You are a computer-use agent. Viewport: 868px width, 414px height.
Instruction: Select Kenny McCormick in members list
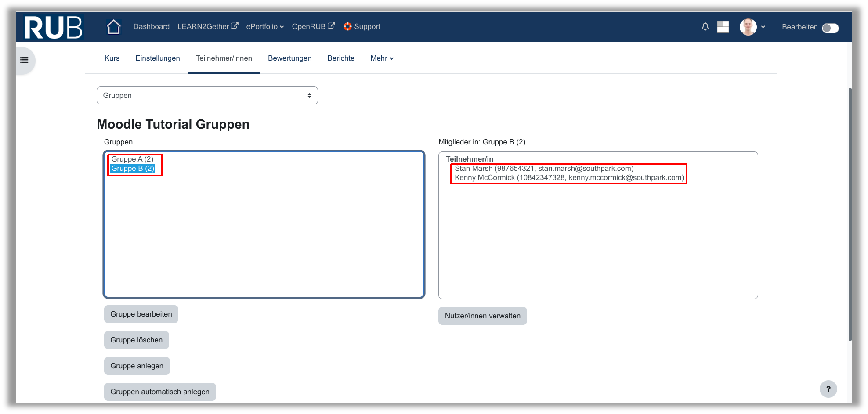(569, 178)
